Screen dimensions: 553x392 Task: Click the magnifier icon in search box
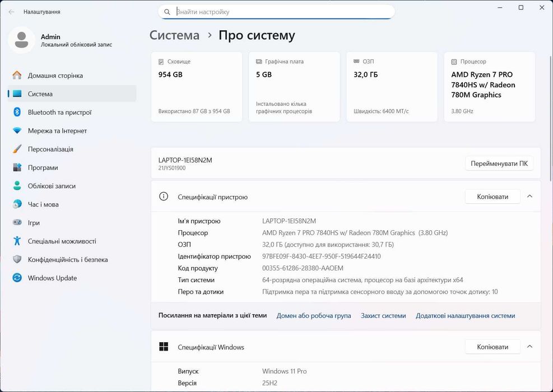coord(167,12)
